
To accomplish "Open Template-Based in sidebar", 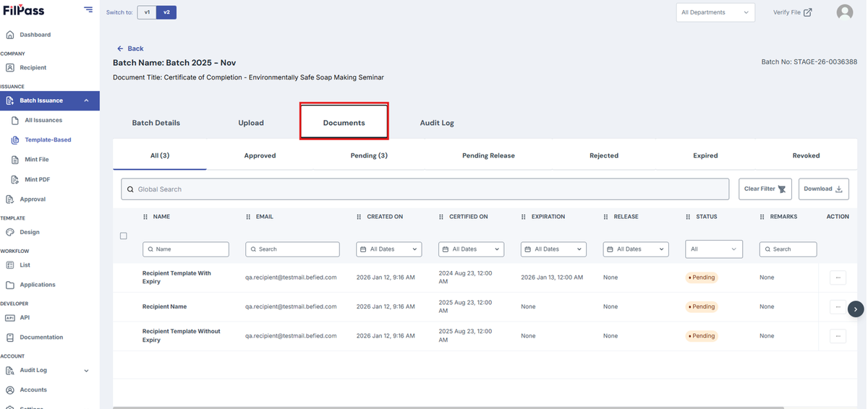I will point(48,140).
